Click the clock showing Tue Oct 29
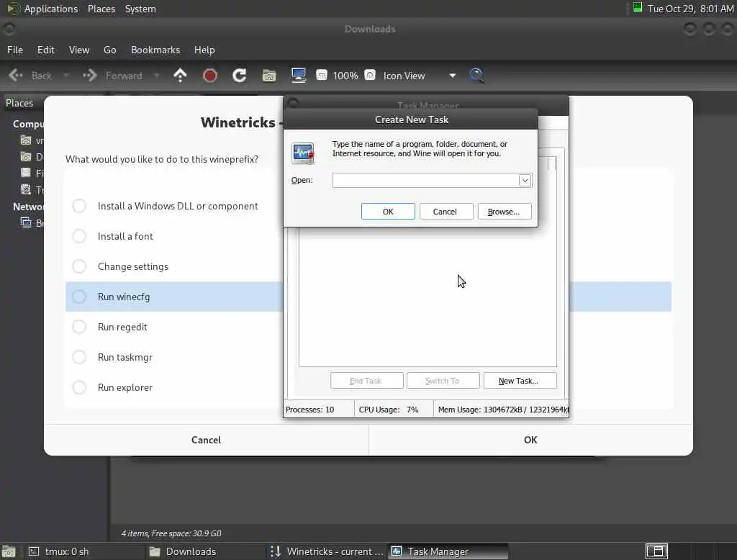 click(690, 9)
